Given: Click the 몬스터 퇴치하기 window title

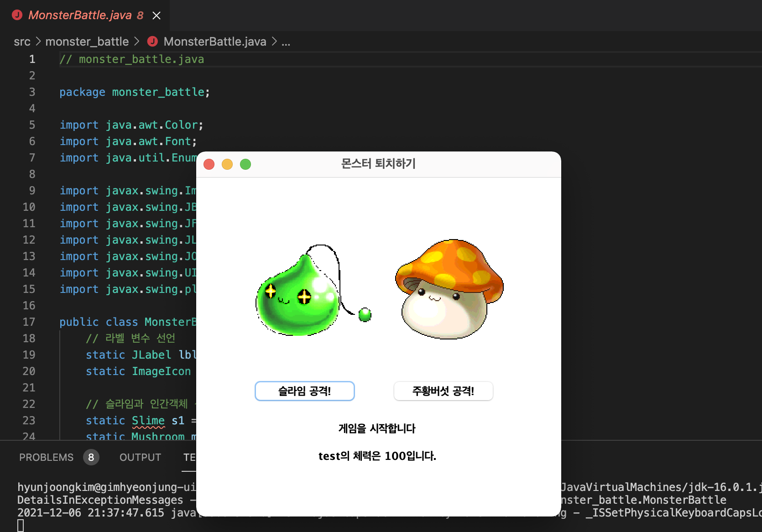Looking at the screenshot, I should point(378,164).
